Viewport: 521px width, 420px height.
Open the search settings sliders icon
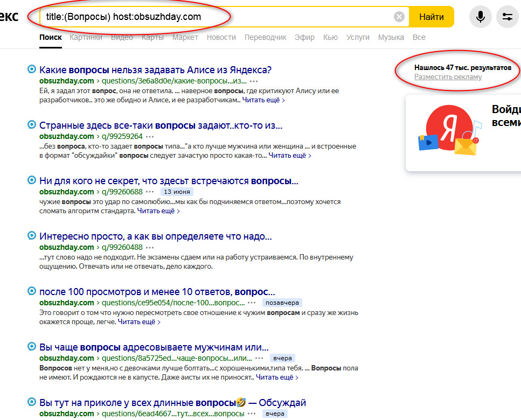(508, 17)
